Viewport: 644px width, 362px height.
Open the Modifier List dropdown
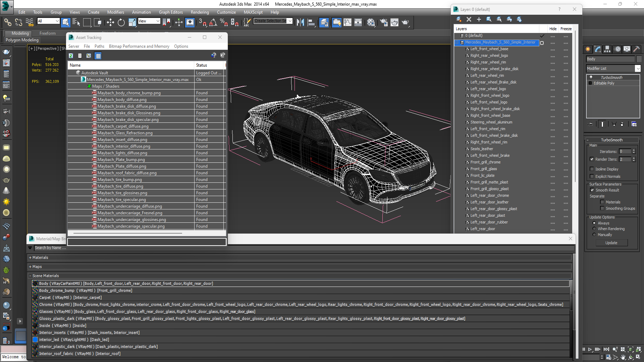[638, 68]
